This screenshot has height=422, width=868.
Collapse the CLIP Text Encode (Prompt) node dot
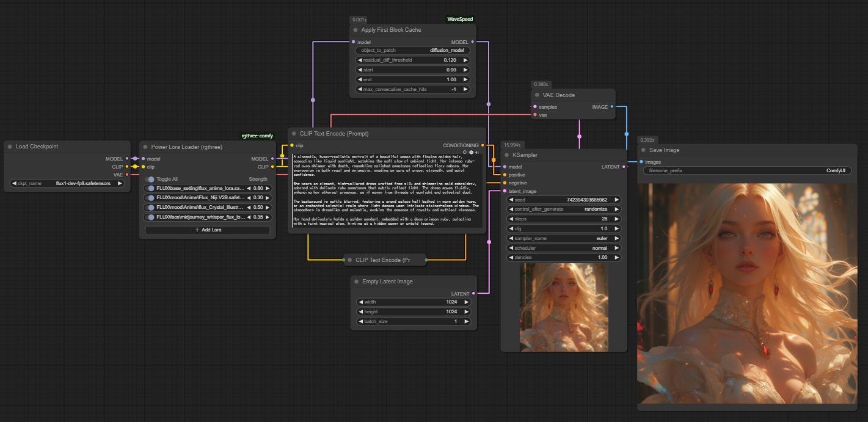[x=294, y=133]
